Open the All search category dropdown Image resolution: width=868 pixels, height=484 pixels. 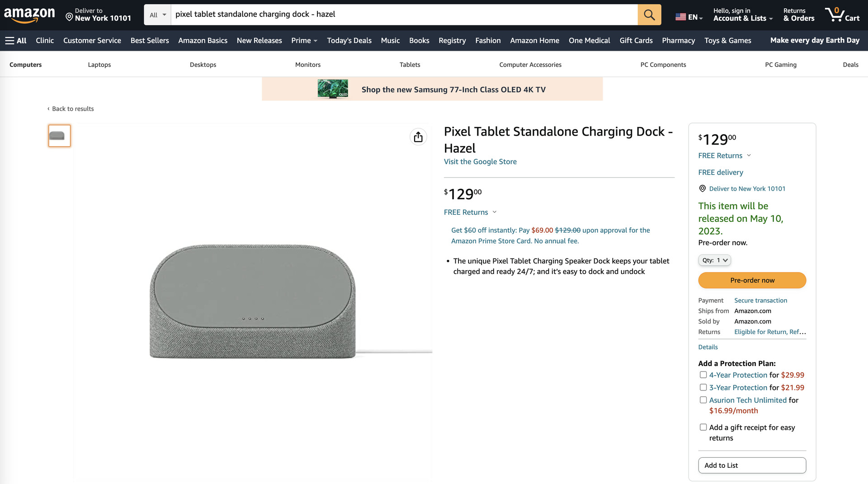[x=158, y=15]
